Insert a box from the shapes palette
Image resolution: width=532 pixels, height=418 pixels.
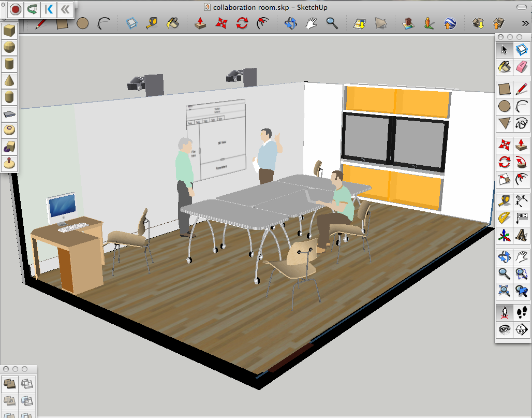click(9, 31)
